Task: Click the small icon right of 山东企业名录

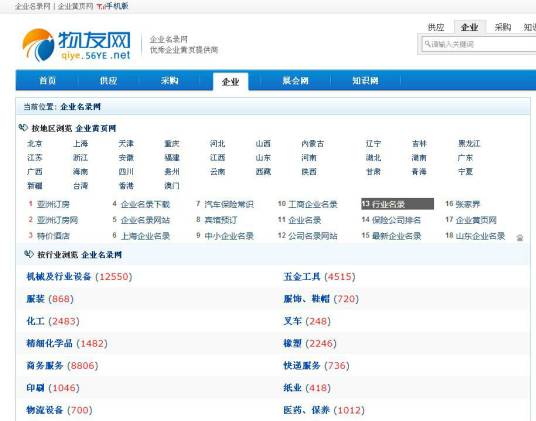Action: (x=520, y=238)
